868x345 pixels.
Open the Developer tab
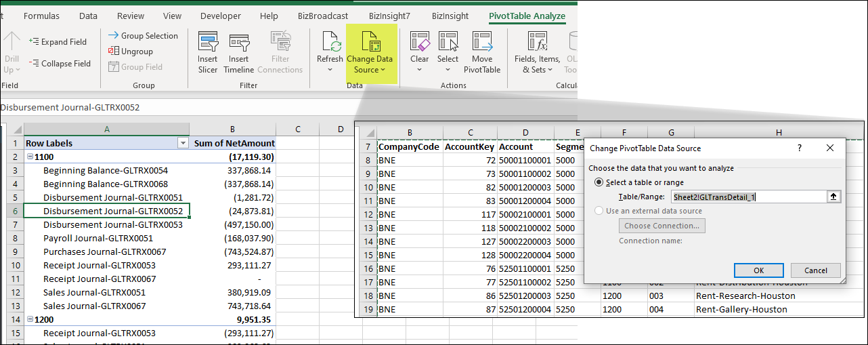coord(221,16)
